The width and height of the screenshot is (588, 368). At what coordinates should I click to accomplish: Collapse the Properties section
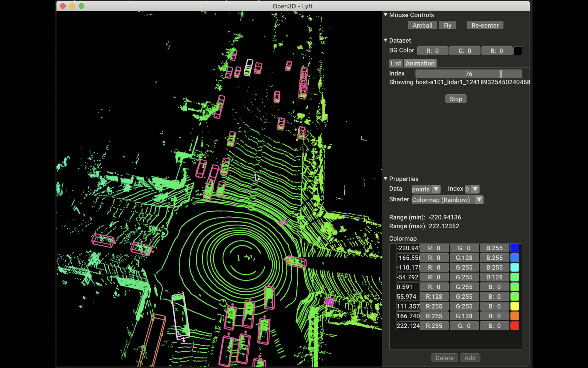(386, 179)
